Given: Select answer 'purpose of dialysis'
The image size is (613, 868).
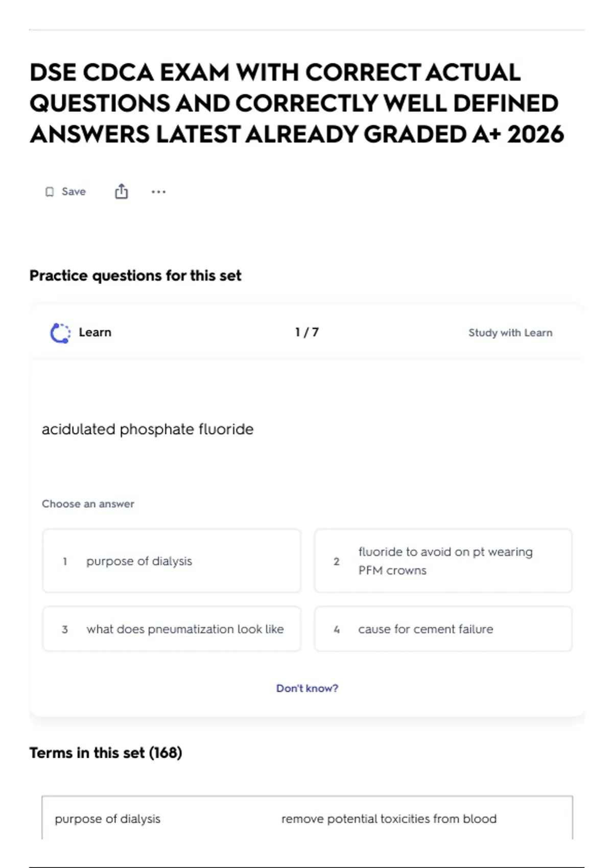Looking at the screenshot, I should (x=172, y=561).
